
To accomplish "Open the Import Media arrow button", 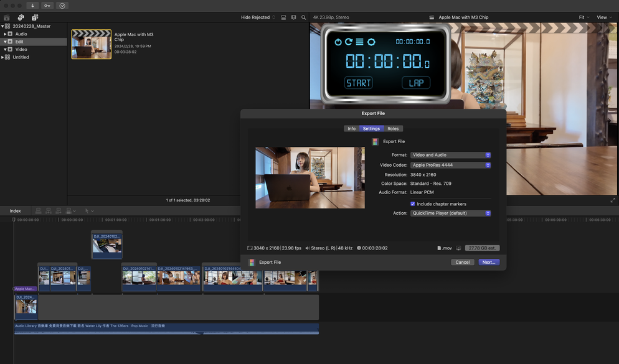I will click(32, 6).
